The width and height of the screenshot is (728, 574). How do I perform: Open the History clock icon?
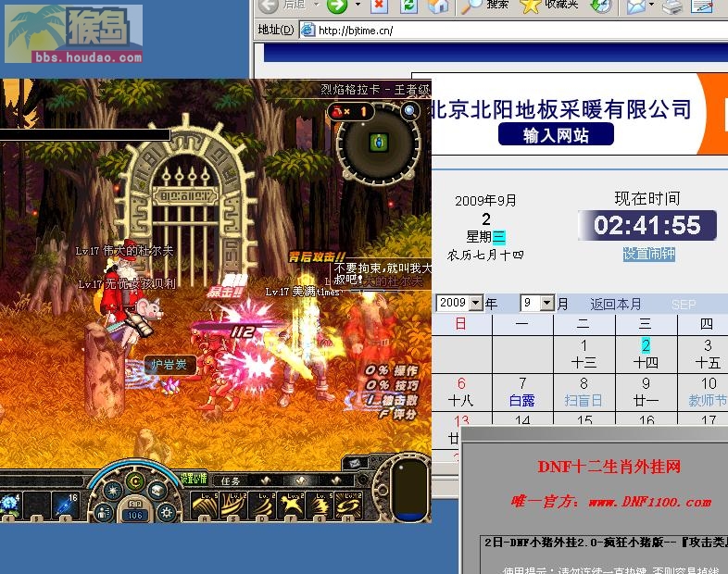pos(600,6)
